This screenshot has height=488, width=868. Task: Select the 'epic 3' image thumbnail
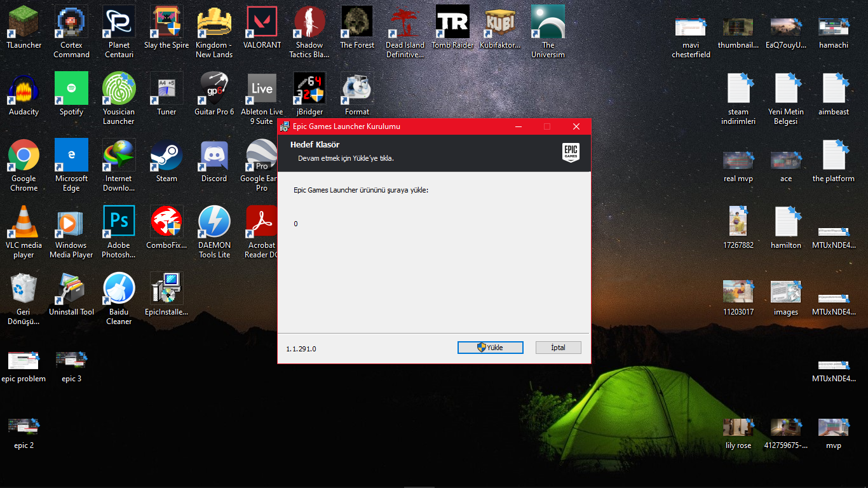click(71, 367)
